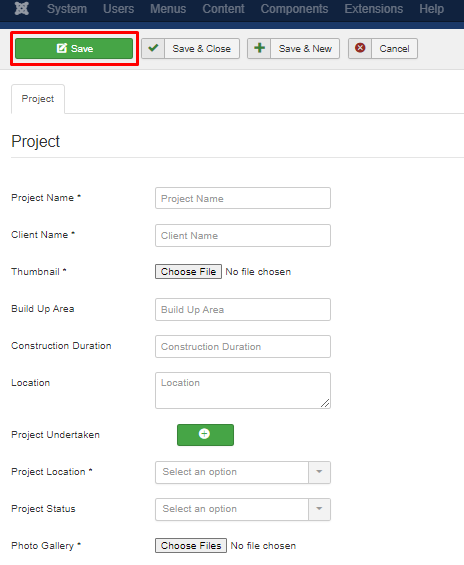464x565 pixels.
Task: Click the red X Cancel icon
Action: pyautogui.click(x=360, y=48)
